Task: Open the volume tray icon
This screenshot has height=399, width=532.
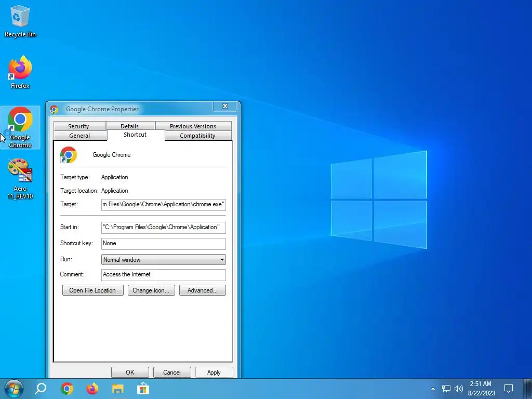Action: point(458,389)
